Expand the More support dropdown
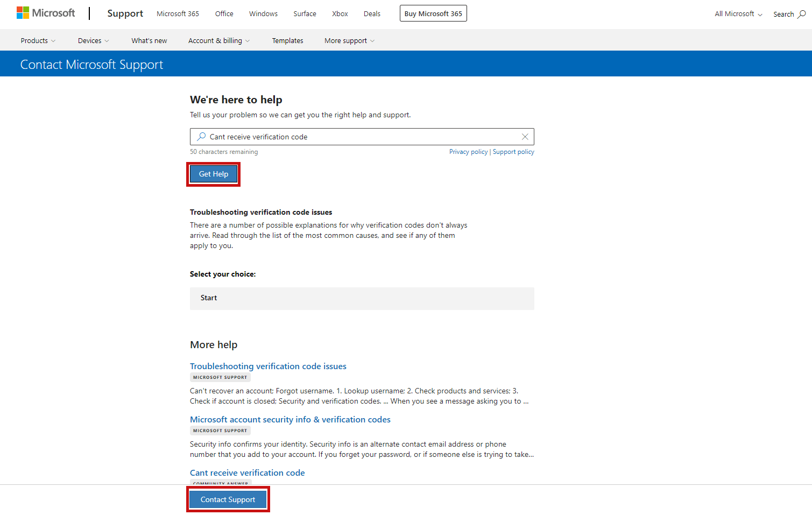The height and width of the screenshot is (515, 812). [x=350, y=40]
